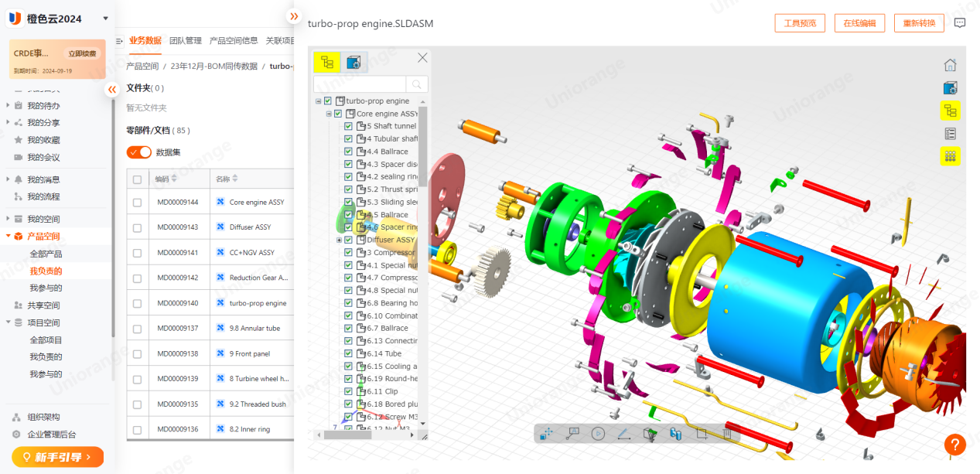Select the annotation tool in bottom toolbar

click(573, 434)
